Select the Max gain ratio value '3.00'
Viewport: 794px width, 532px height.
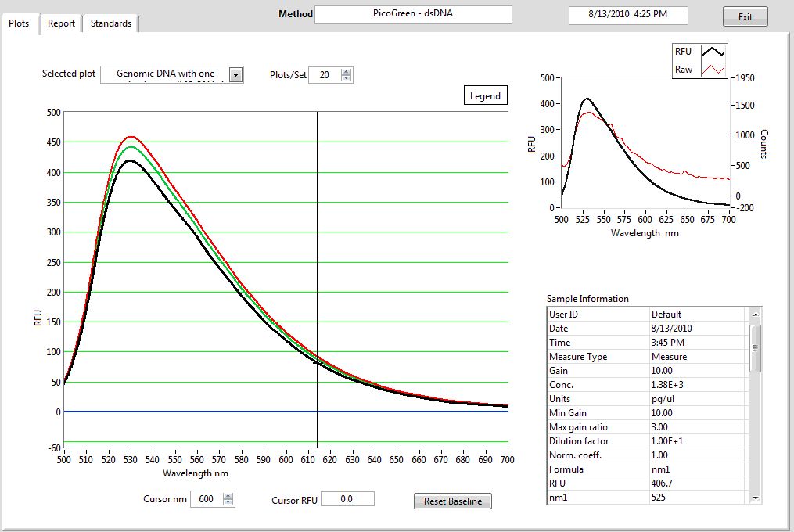[x=659, y=427]
